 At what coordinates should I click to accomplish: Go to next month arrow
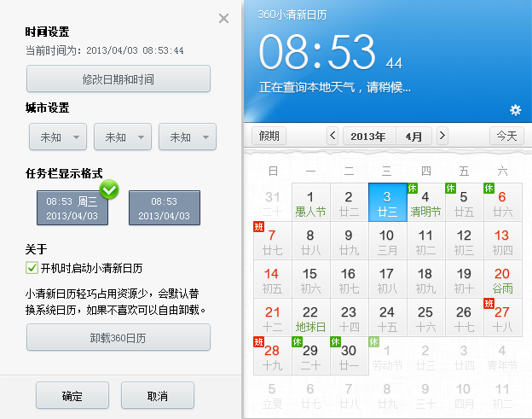(442, 136)
